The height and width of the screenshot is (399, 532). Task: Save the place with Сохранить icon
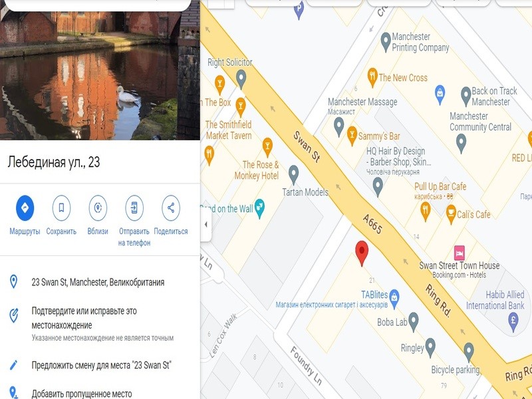pos(61,207)
